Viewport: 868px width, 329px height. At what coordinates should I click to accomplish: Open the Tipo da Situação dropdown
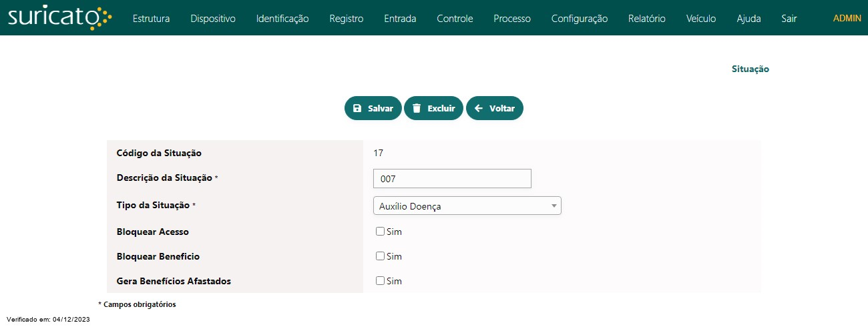point(467,206)
